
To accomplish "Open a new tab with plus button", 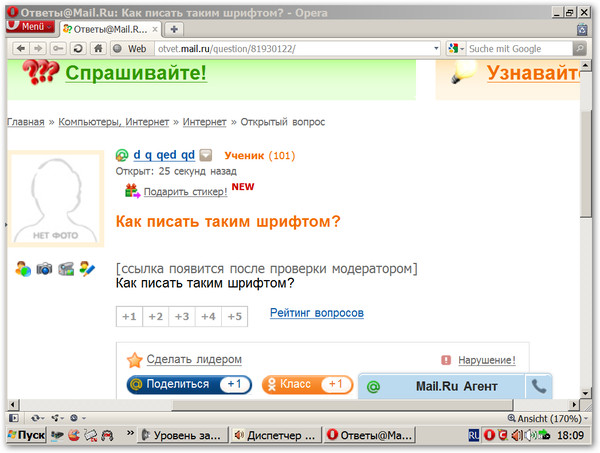I will click(x=174, y=29).
